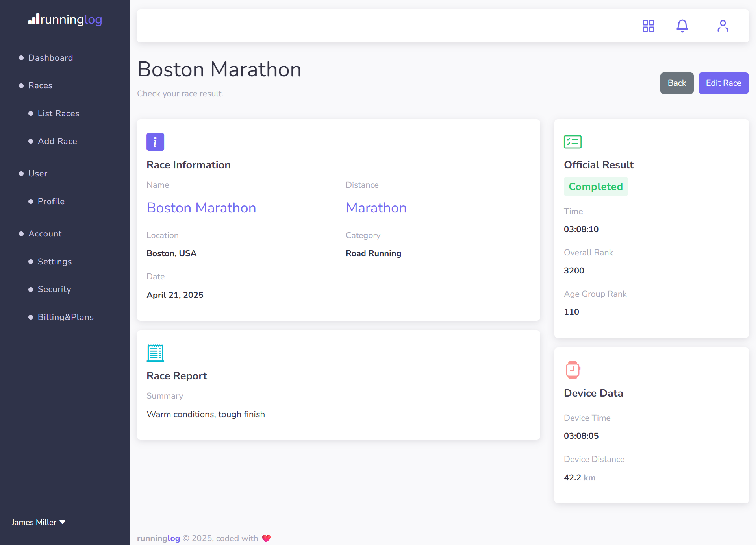Collapse the Races sidebar section
The width and height of the screenshot is (756, 545).
(40, 85)
